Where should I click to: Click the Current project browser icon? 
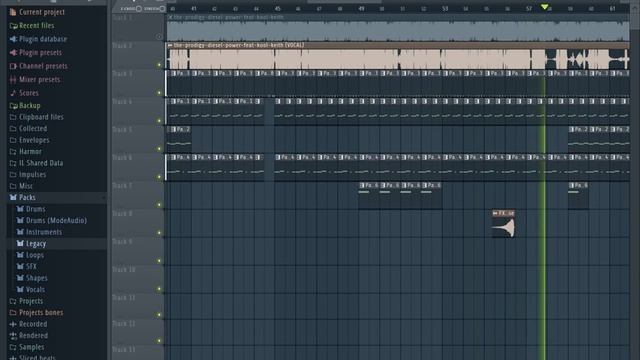pyautogui.click(x=13, y=12)
